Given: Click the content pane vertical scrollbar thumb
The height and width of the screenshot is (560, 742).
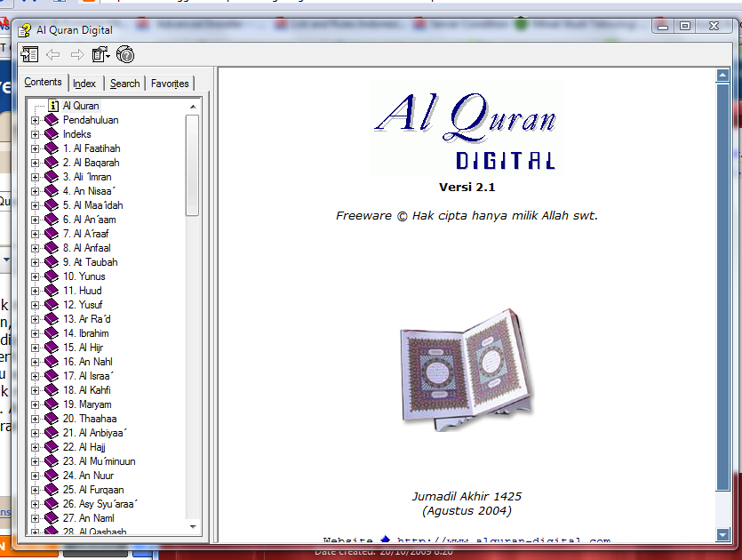Looking at the screenshot, I should [722, 287].
